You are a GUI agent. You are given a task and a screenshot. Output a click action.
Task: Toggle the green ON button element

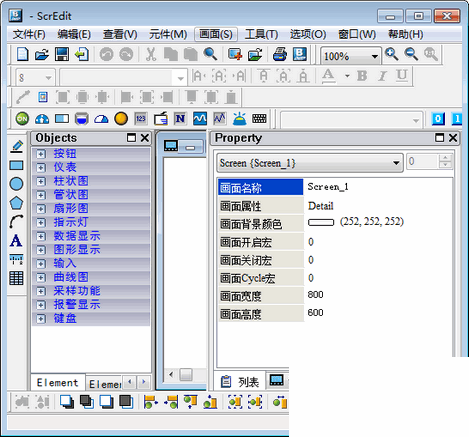[22, 119]
